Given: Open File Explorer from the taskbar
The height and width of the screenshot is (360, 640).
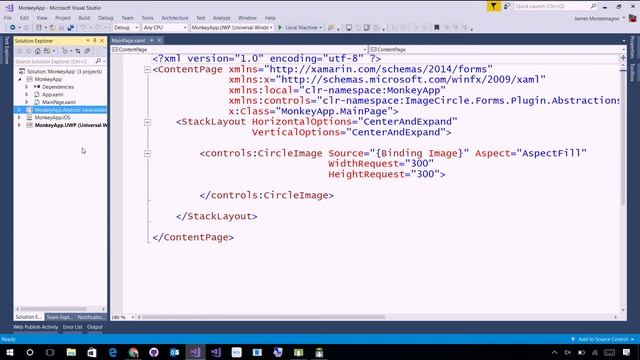Looking at the screenshot, I should 71,352.
